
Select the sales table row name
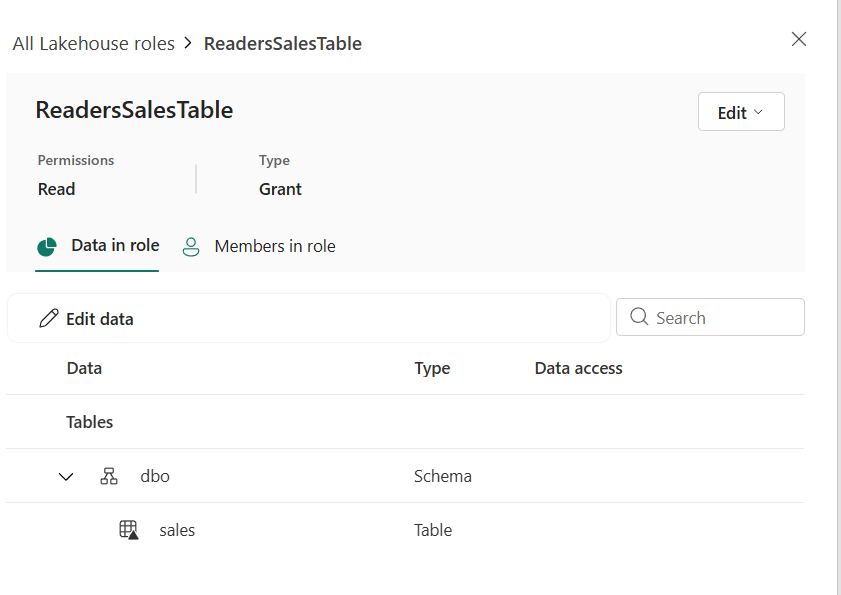(x=177, y=530)
